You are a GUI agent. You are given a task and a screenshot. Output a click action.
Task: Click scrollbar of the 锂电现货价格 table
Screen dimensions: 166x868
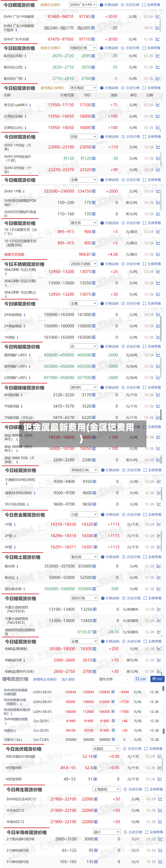(164, 689)
